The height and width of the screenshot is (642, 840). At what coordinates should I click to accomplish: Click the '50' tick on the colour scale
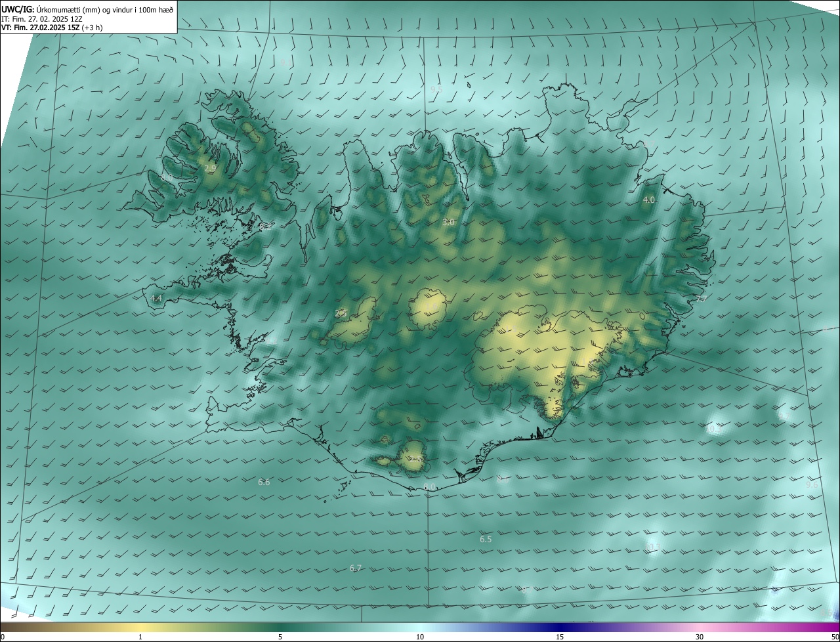(x=835, y=637)
